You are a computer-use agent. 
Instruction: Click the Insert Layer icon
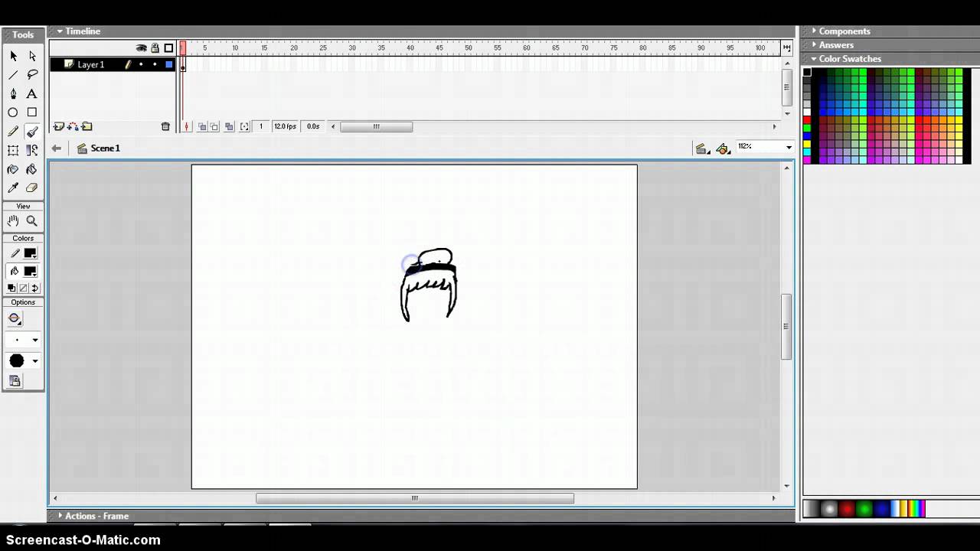pyautogui.click(x=59, y=127)
